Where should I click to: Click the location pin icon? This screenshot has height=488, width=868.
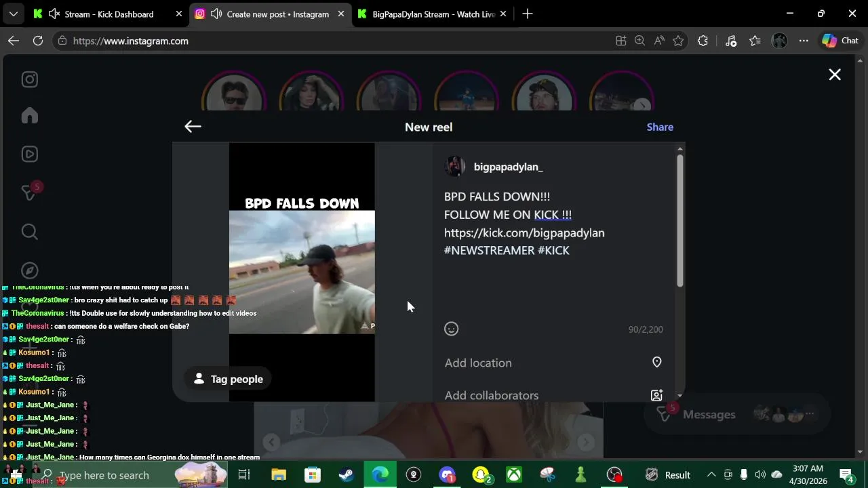656,363
